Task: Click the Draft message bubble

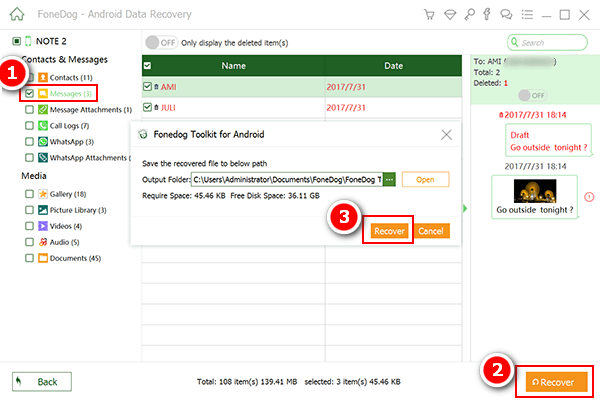Action: coord(548,140)
